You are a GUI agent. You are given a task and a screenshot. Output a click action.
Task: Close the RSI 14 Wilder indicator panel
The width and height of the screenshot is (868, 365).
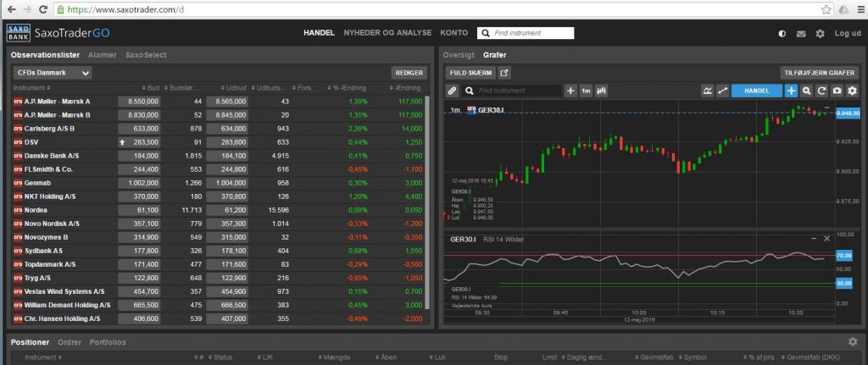827,238
